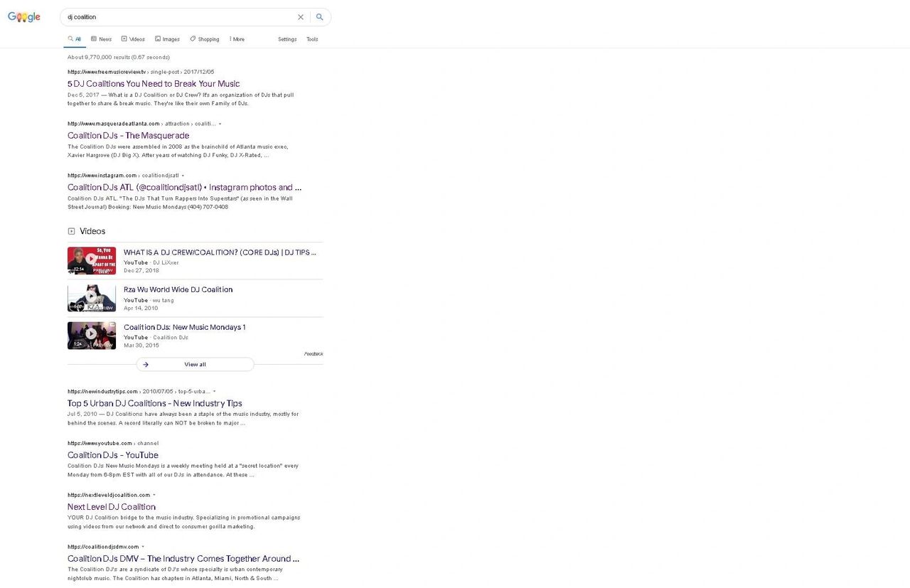Screen dimensions: 910x588
Task: Play the "New Music Mondays 1" video thumbnail
Action: [92, 336]
